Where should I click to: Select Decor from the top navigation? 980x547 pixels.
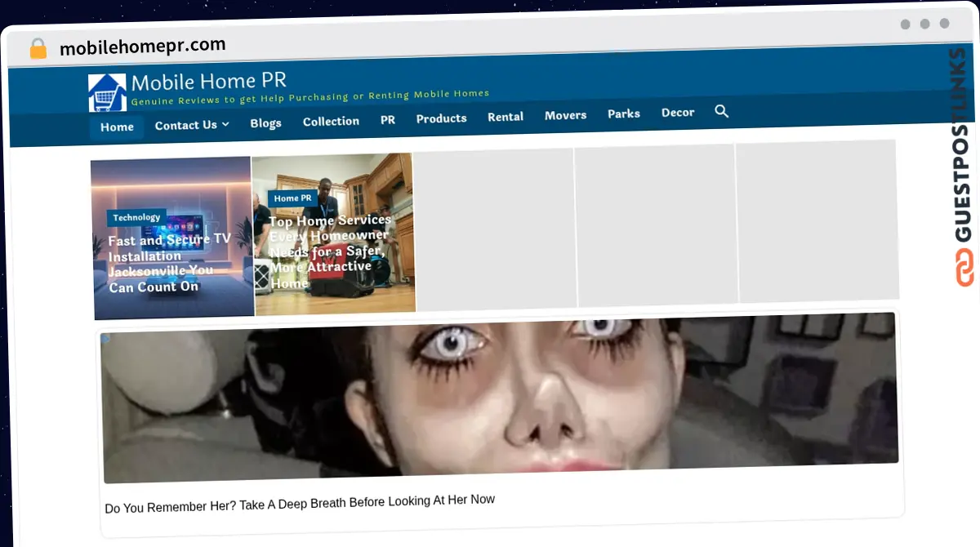pos(678,112)
